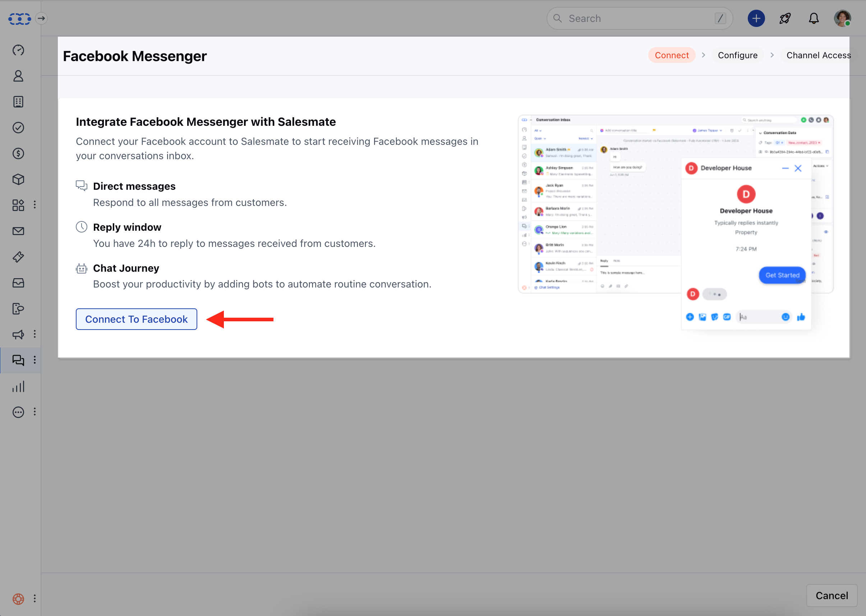Click the Facebook Messenger page title
Screen dimensions: 866x616
tap(135, 56)
